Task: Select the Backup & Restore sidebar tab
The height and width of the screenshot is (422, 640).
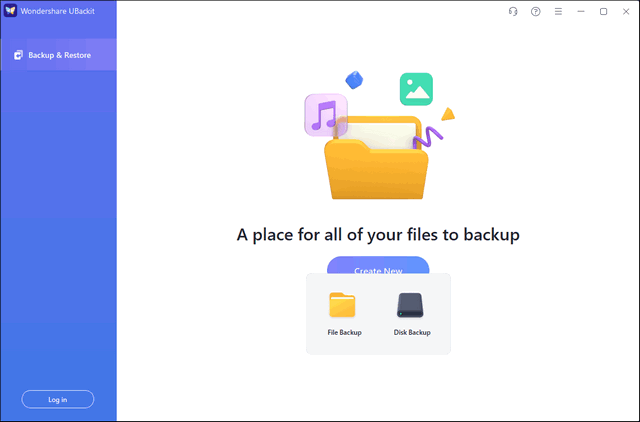Action: click(58, 55)
